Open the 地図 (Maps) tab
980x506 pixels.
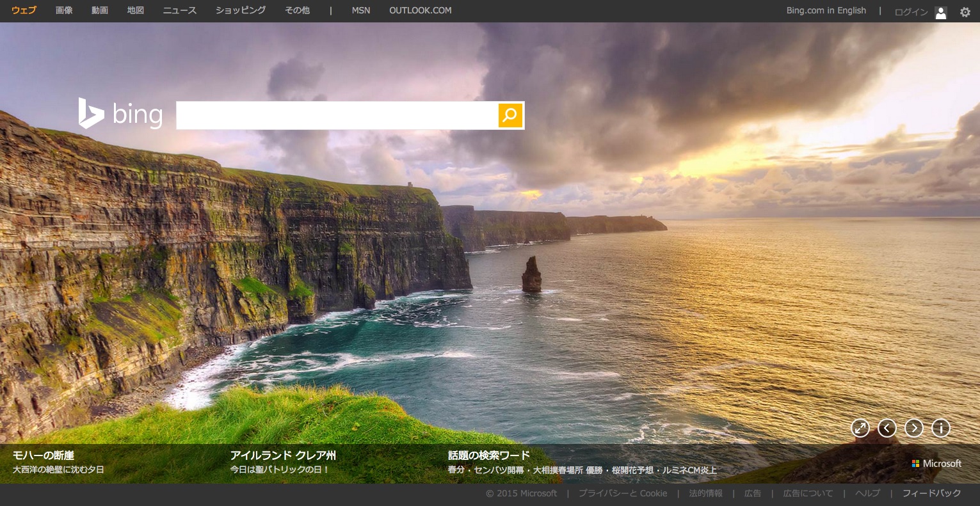click(136, 11)
